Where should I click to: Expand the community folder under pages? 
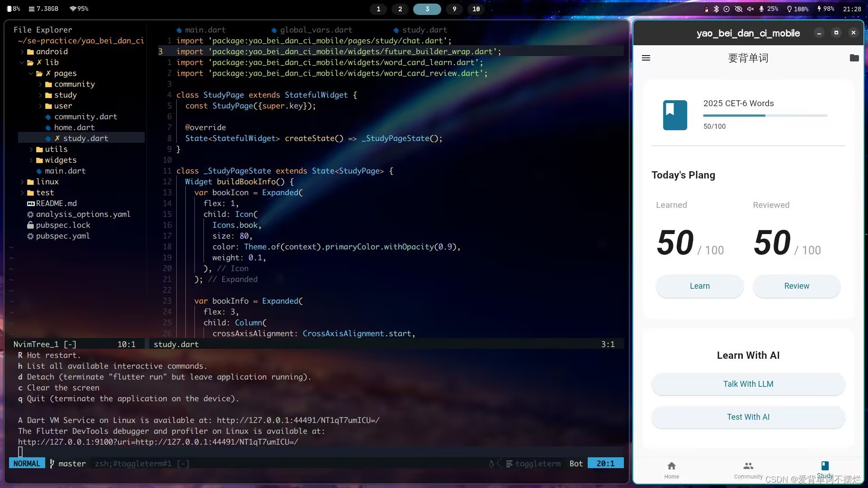pyautogui.click(x=74, y=84)
